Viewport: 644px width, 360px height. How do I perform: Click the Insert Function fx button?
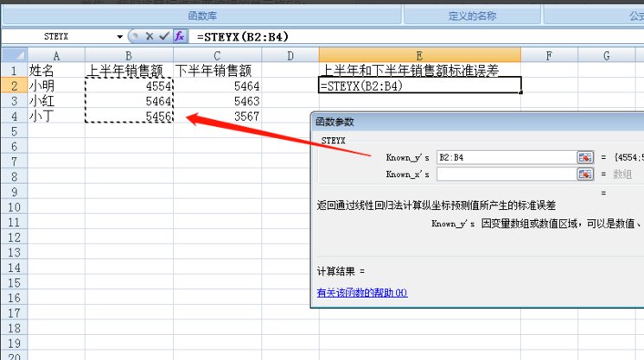(x=180, y=36)
